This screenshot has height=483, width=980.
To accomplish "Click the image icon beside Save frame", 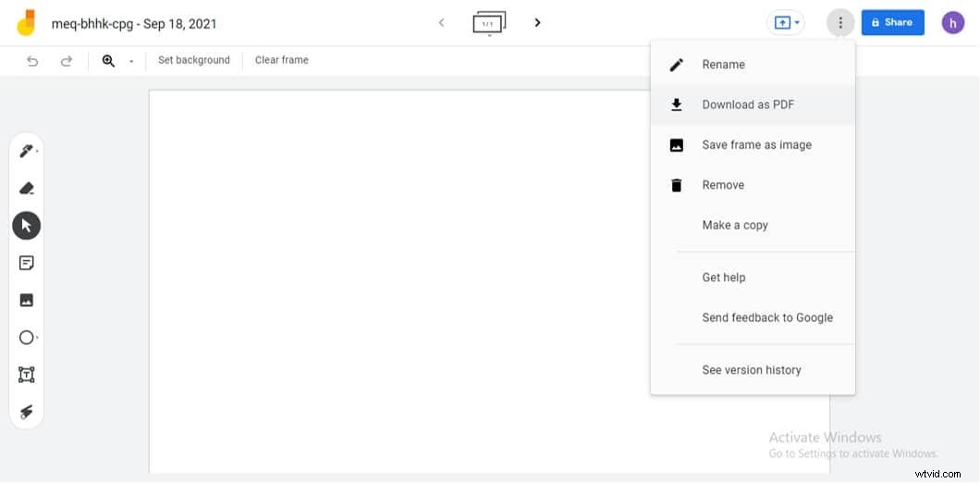I will click(676, 145).
